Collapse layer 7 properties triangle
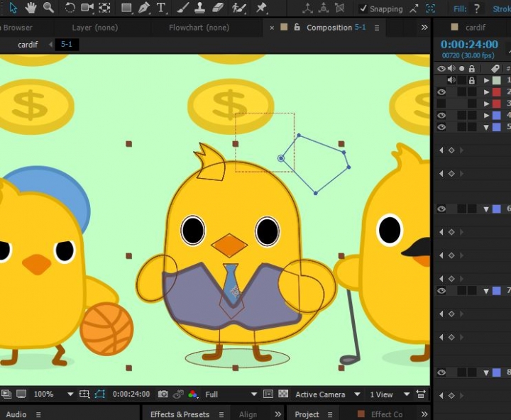The image size is (511, 420). [487, 292]
